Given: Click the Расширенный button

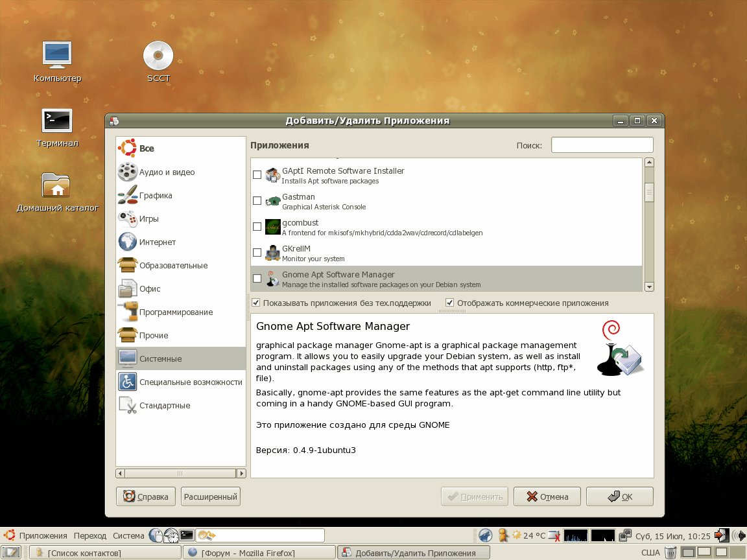Looking at the screenshot, I should [x=211, y=496].
